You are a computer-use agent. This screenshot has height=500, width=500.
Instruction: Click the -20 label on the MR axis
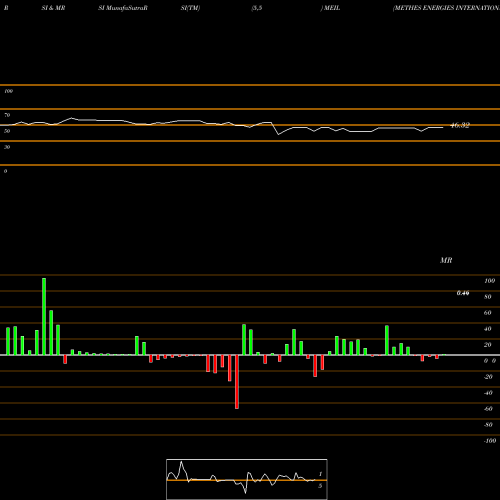488,377
